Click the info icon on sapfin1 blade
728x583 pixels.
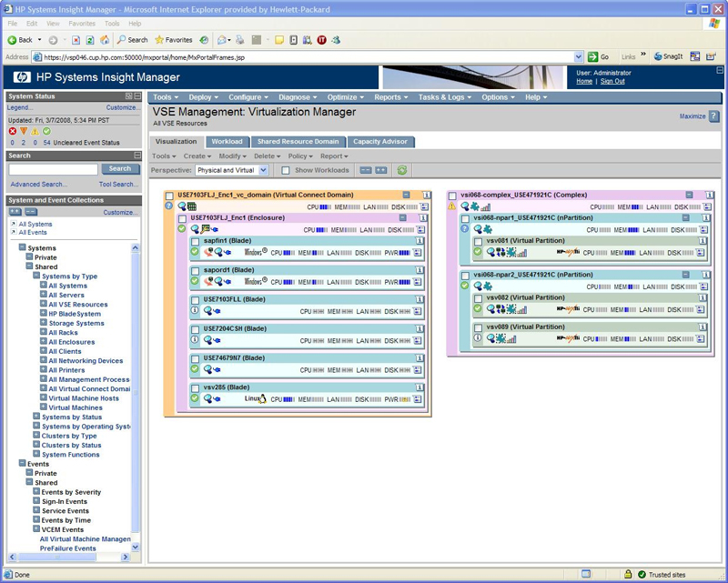coord(420,241)
